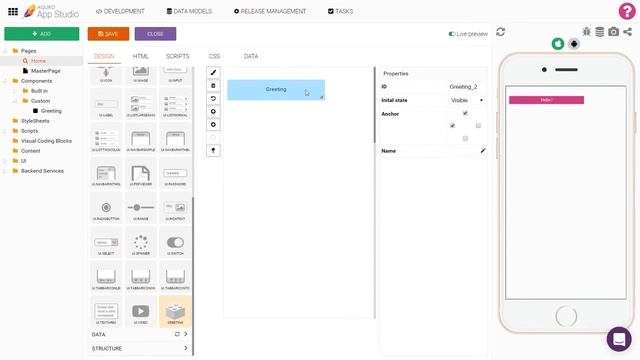Take a screenshot with camera icon

613,32
